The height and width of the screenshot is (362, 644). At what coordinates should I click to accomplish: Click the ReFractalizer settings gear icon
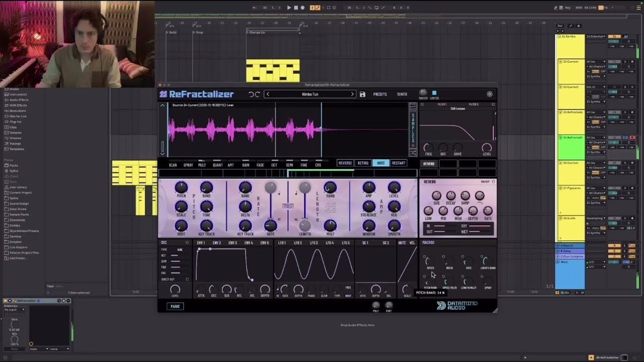490,94
